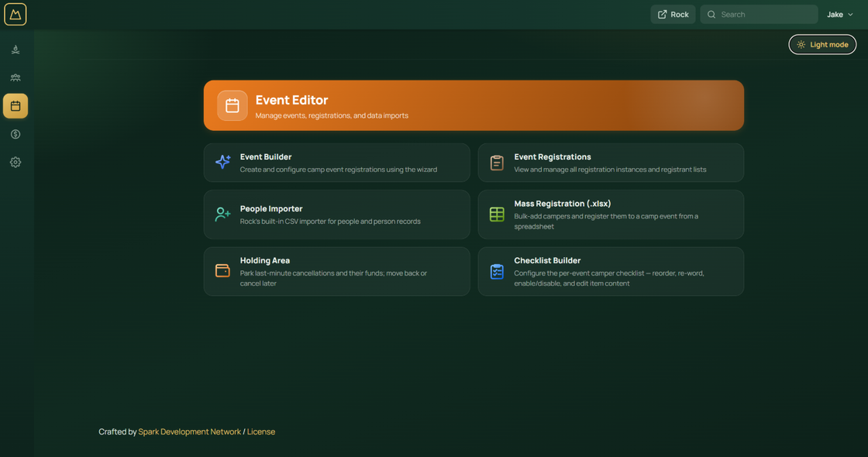Click the sparkle icon for Event Builder
The width and height of the screenshot is (868, 457).
pos(222,162)
